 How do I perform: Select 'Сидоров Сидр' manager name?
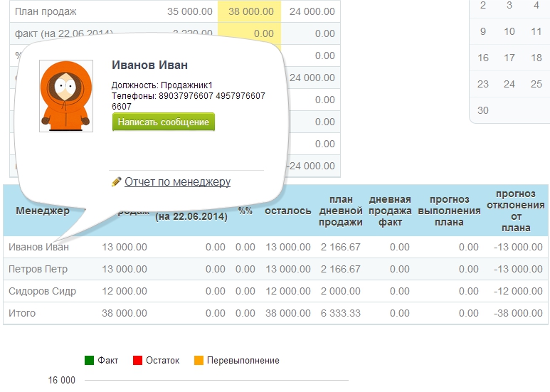pos(42,291)
